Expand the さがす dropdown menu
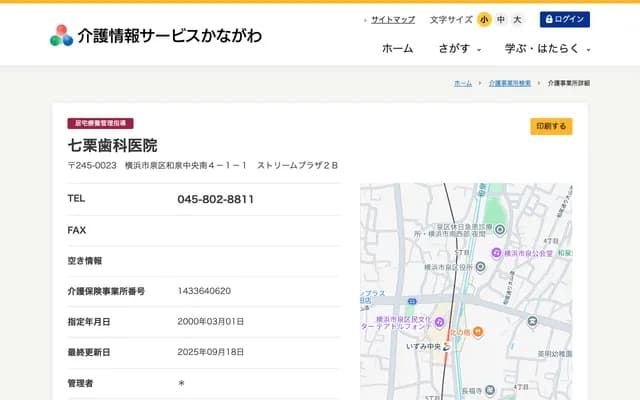 click(x=460, y=48)
